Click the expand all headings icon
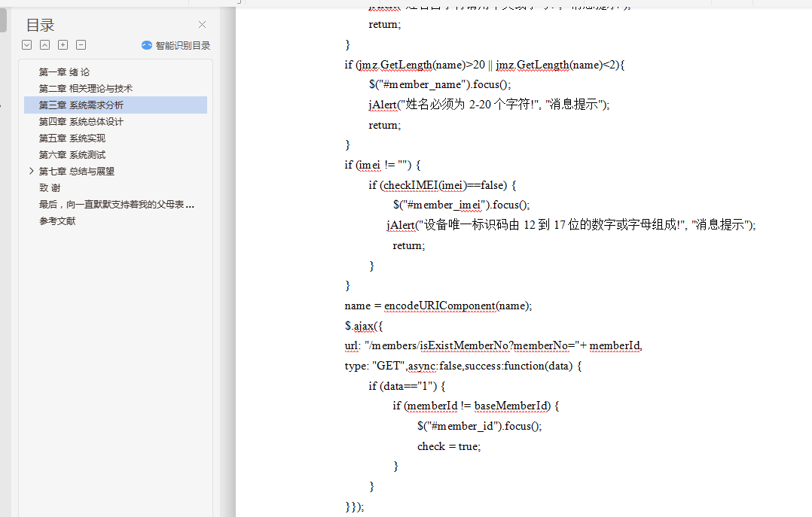This screenshot has height=517, width=812. 27,45
